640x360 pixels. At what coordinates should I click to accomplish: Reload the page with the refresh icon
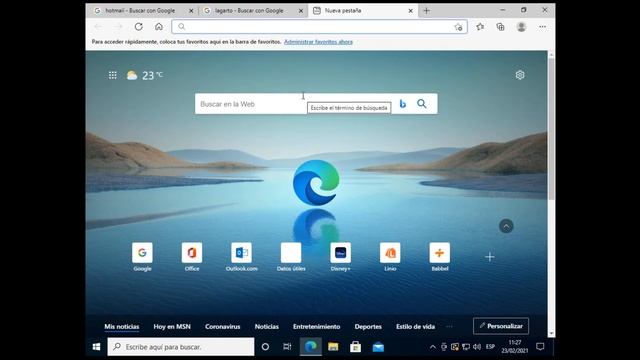[x=139, y=27]
